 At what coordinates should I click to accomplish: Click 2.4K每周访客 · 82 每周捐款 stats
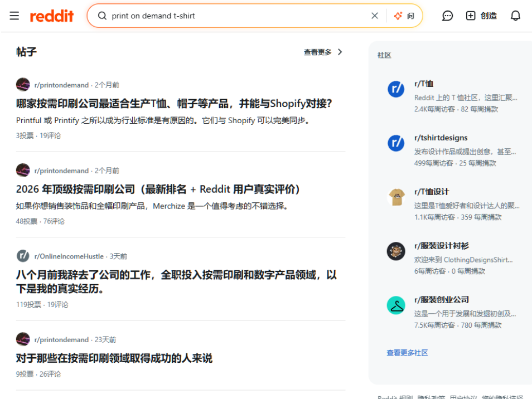click(456, 109)
